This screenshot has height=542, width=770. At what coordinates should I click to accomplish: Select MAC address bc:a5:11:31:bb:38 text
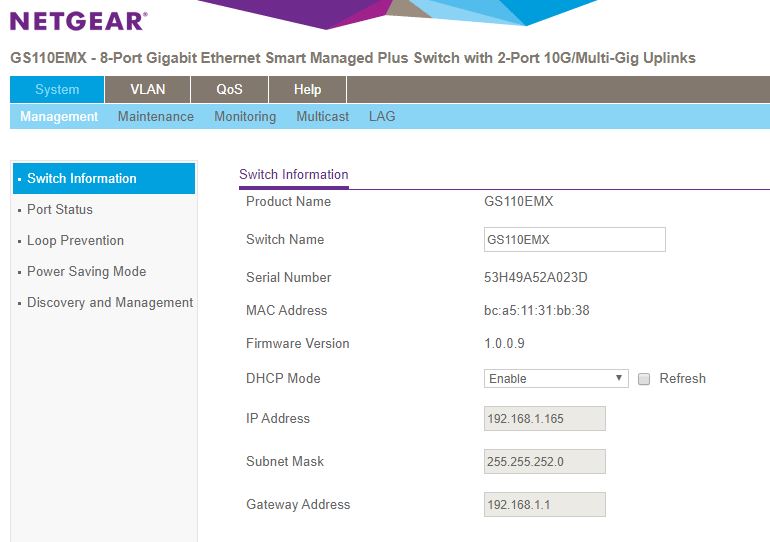(537, 310)
